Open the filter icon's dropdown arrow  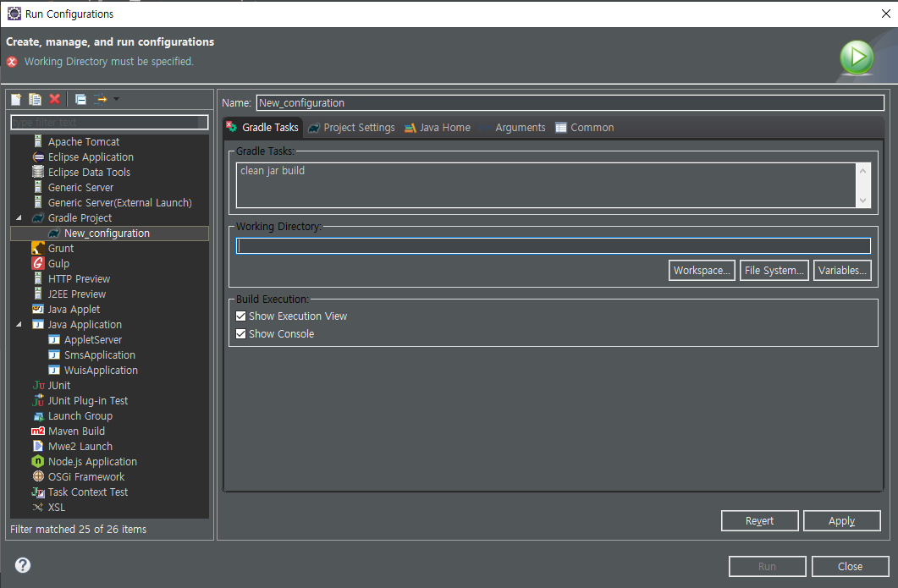pyautogui.click(x=116, y=99)
